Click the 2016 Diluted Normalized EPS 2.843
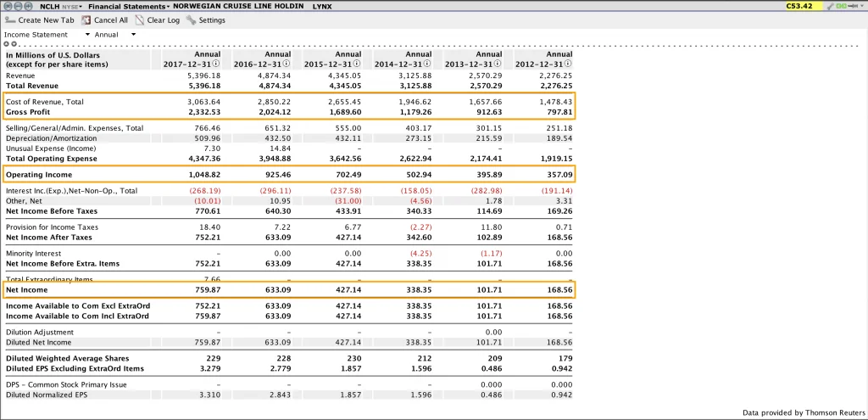The width and height of the screenshot is (868, 420). [x=281, y=395]
